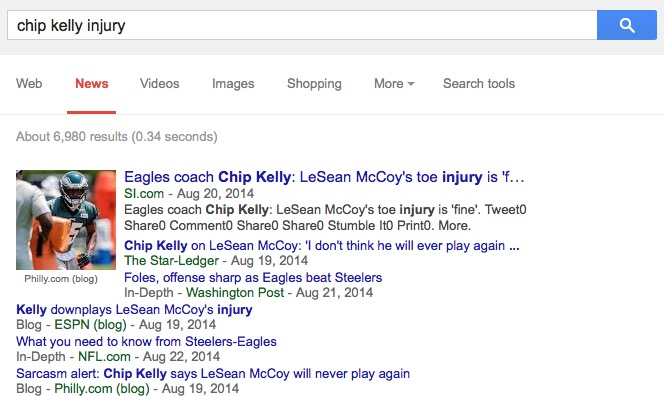Click the blue magnifying glass search button
This screenshot has width=664, height=396.
pos(627,25)
